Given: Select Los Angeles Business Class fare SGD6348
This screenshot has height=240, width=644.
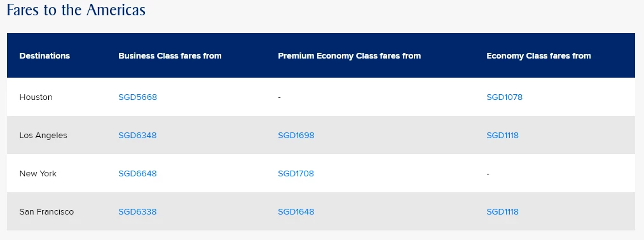Looking at the screenshot, I should click(137, 136).
